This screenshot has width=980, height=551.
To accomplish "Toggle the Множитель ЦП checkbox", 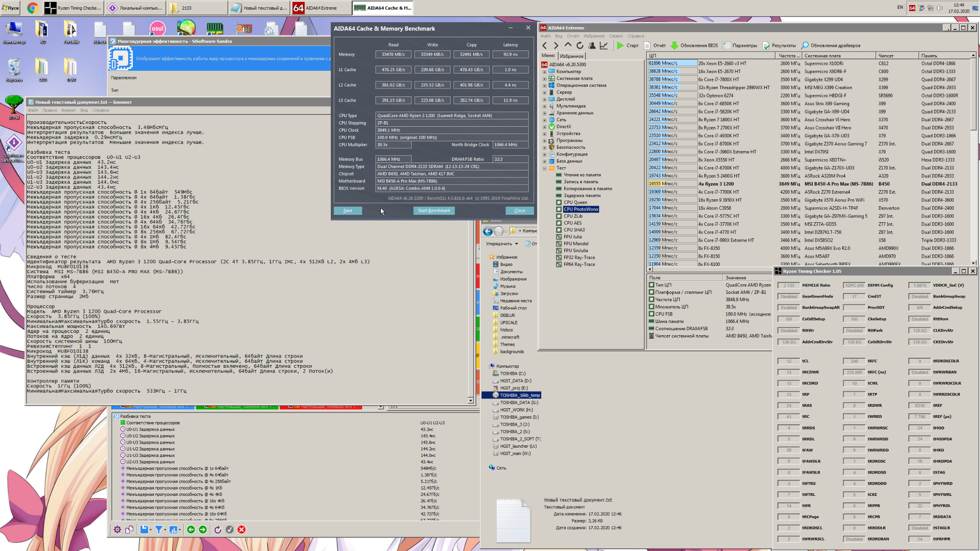I will tap(651, 307).
